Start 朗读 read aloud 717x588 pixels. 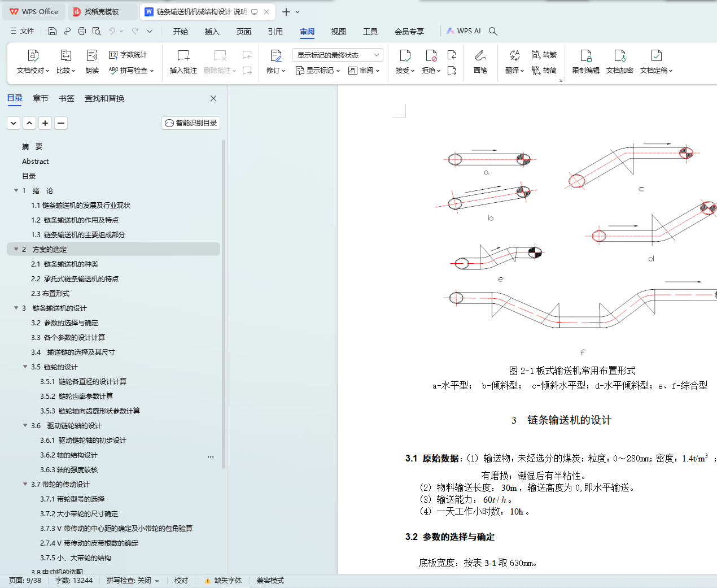coord(92,62)
